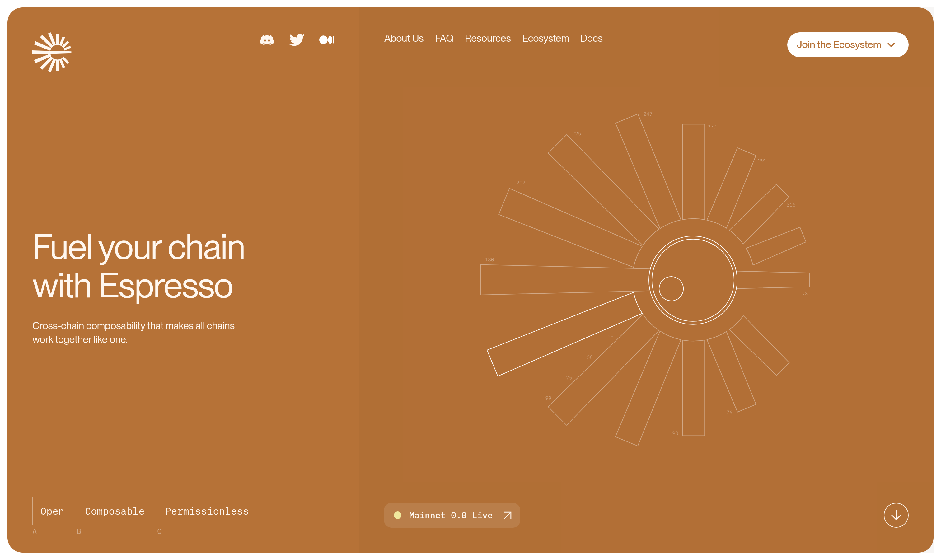Select the Composable tab labeled B
The width and height of the screenshot is (941, 560).
click(x=112, y=511)
